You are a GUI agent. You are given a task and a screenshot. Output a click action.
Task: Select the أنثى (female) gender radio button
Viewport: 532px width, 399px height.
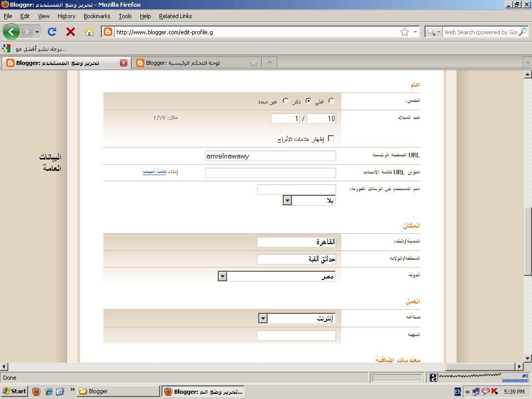click(x=331, y=101)
